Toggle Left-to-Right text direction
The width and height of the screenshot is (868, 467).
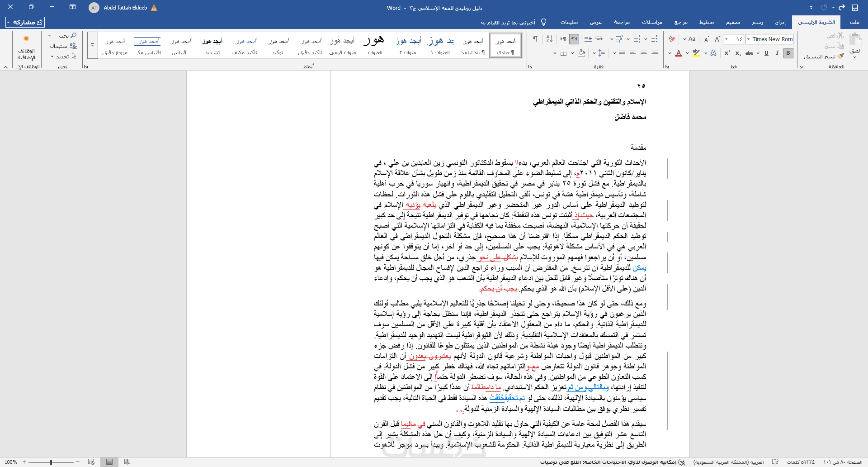pyautogui.click(x=563, y=39)
